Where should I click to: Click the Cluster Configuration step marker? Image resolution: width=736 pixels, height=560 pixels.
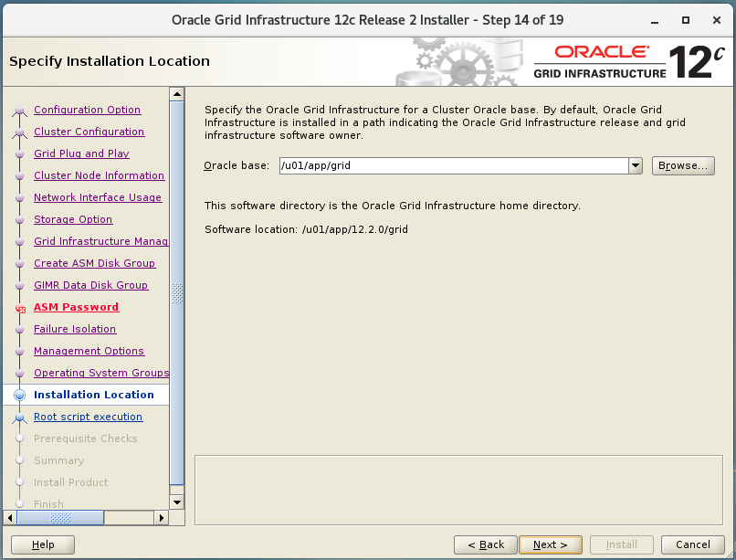tap(19, 132)
